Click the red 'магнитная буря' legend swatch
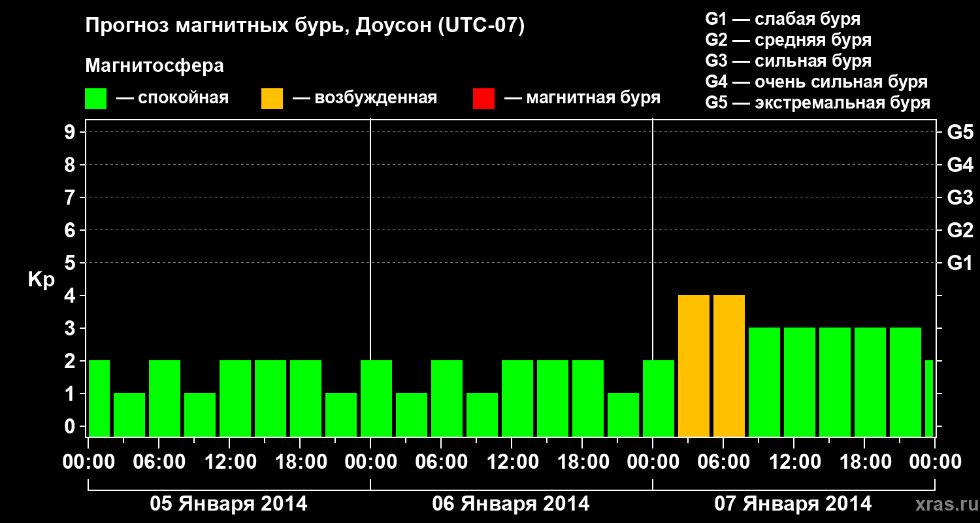980x523 pixels. click(x=483, y=99)
